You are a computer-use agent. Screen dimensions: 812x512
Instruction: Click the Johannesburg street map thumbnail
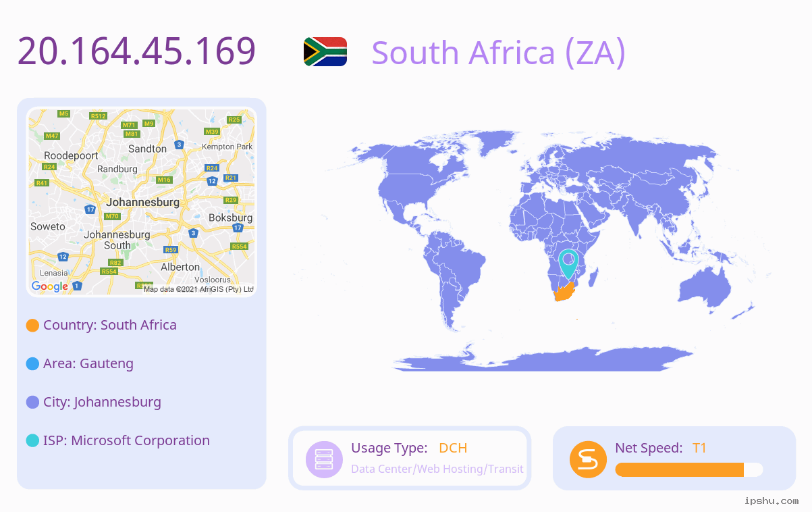pyautogui.click(x=142, y=201)
